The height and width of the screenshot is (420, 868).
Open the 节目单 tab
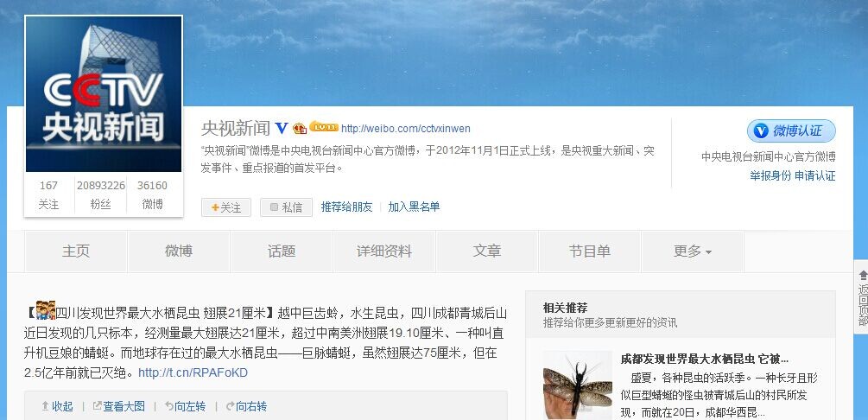tap(589, 251)
